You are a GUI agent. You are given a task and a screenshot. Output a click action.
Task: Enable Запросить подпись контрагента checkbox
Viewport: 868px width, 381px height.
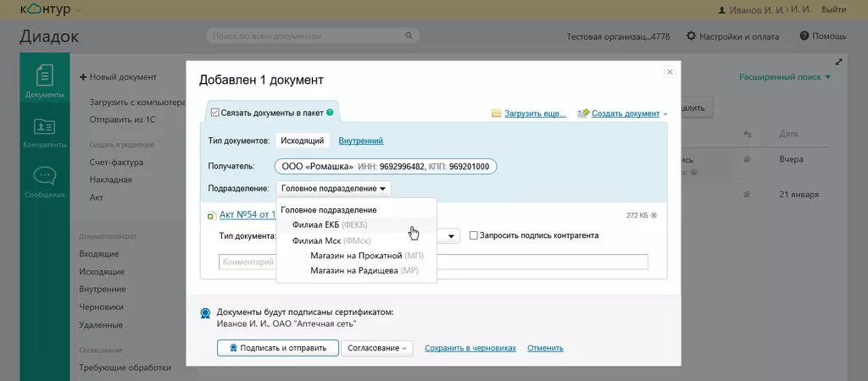473,235
